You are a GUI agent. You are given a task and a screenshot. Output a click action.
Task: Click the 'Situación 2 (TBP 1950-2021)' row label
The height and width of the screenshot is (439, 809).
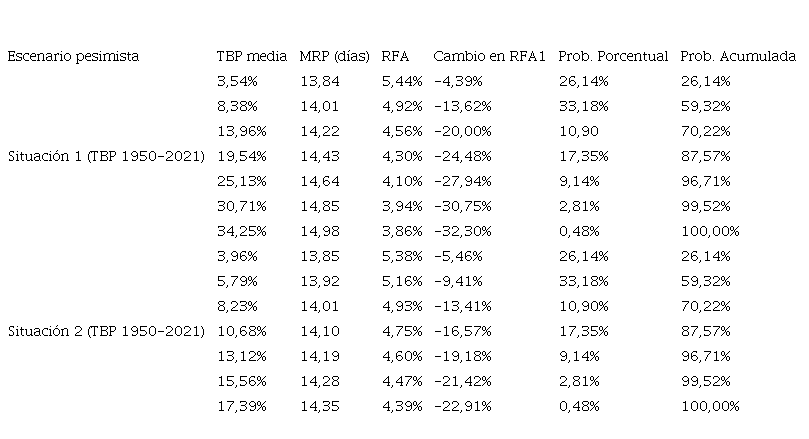(x=106, y=331)
